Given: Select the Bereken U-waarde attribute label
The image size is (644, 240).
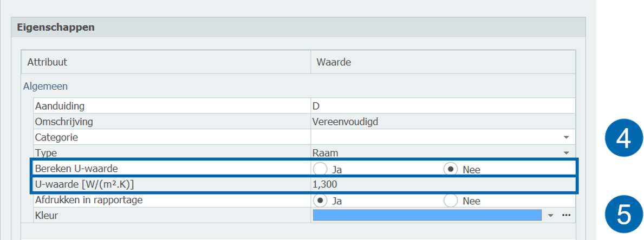Looking at the screenshot, I should coord(76,168).
